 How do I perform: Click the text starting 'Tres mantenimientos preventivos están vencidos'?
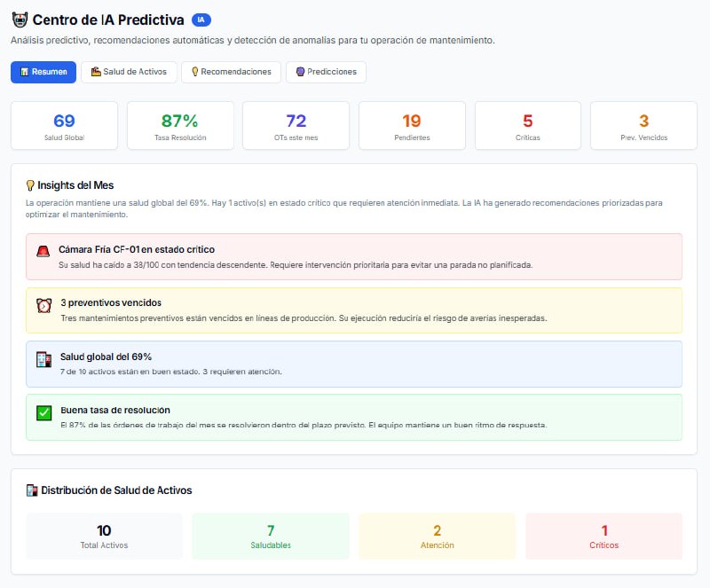point(304,318)
